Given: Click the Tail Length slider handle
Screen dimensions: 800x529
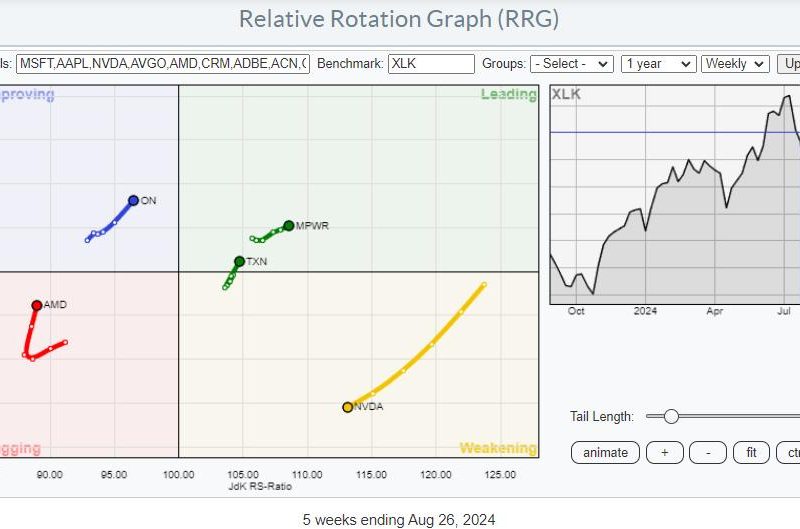Looking at the screenshot, I should coord(671,416).
